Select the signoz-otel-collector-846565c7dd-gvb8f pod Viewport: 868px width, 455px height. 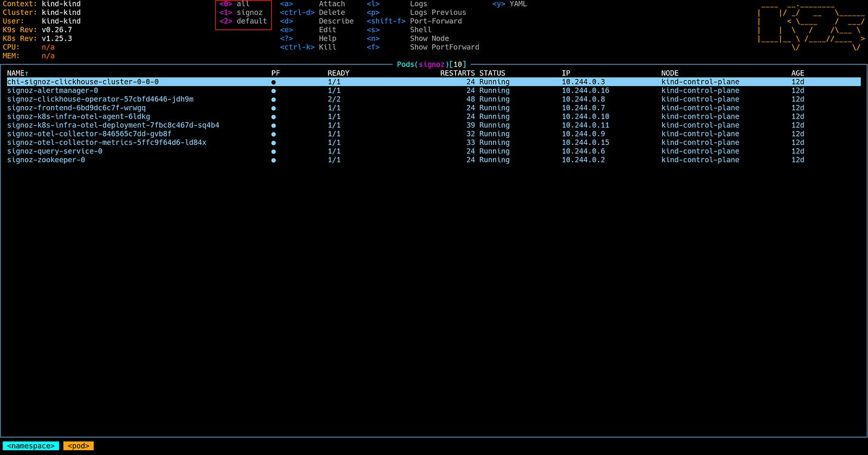(x=433, y=134)
